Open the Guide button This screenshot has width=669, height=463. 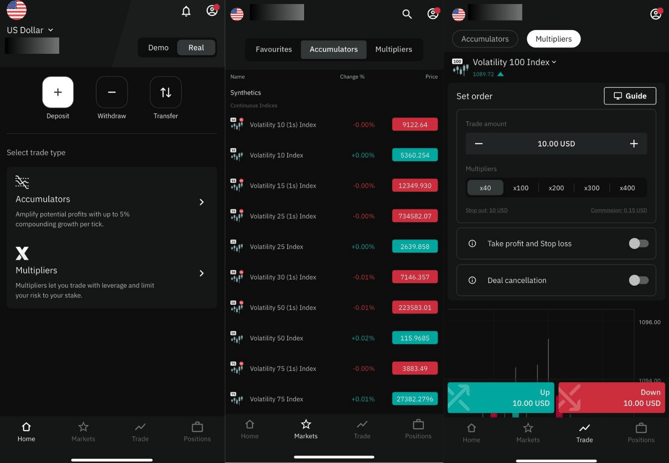(630, 96)
